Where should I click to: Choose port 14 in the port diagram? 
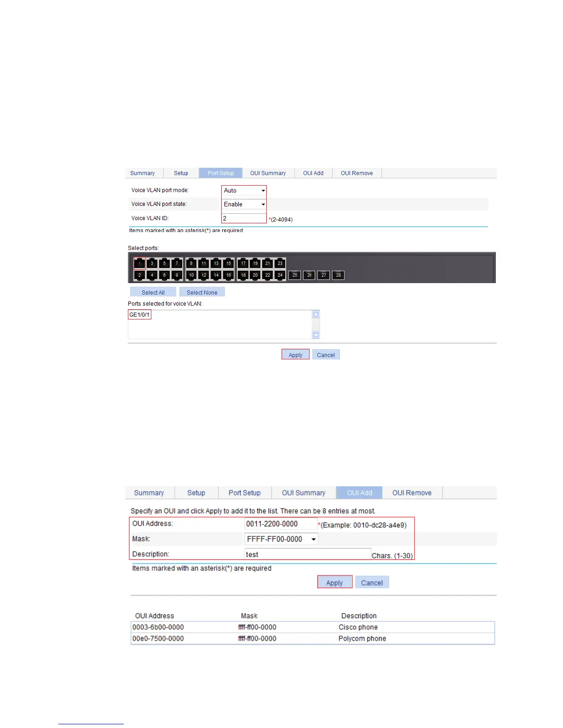point(216,275)
